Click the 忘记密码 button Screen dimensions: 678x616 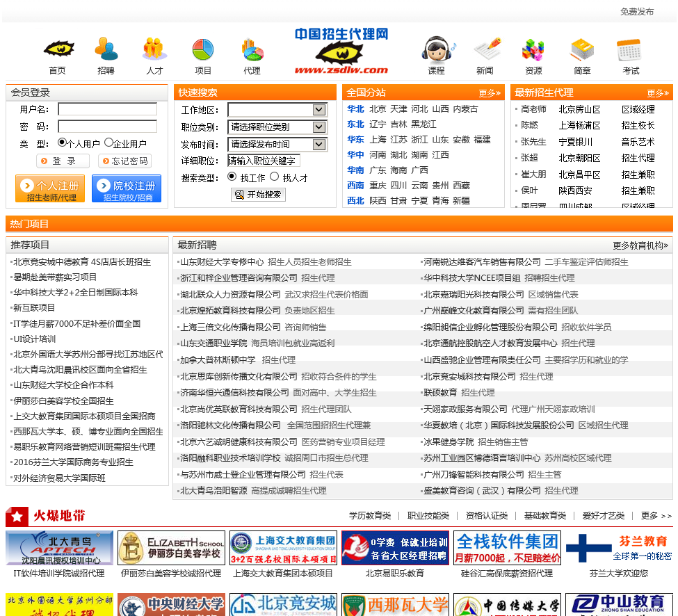(x=124, y=161)
